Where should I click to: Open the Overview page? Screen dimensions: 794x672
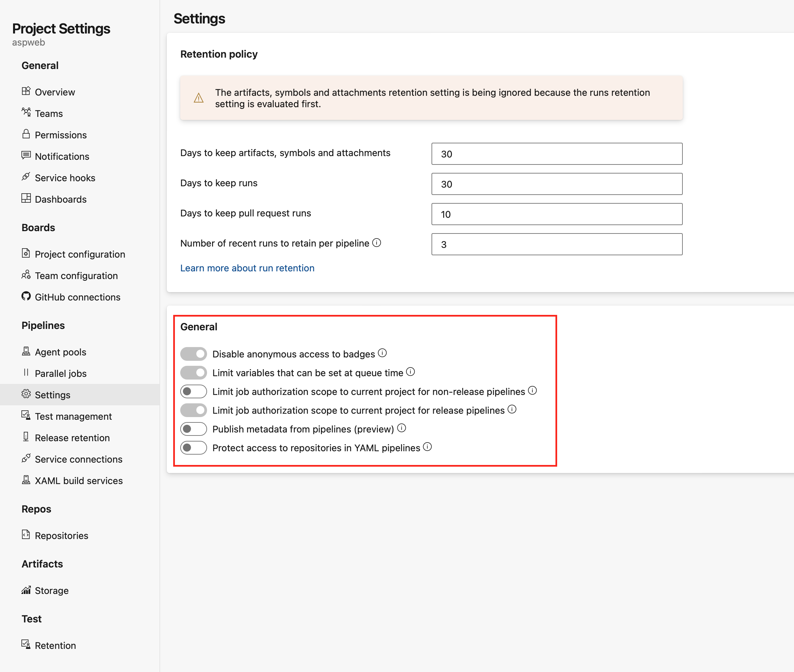click(55, 91)
